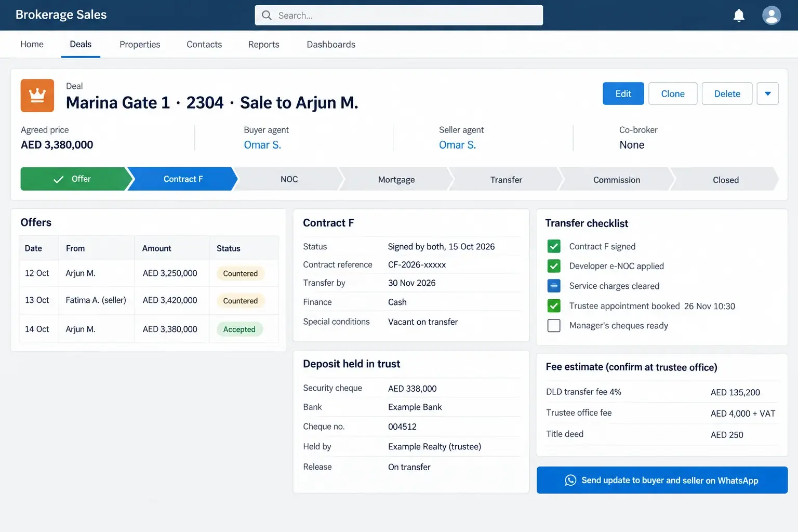Send update to buyer and seller on WhatsApp
This screenshot has height=532, width=798.
[x=662, y=480]
